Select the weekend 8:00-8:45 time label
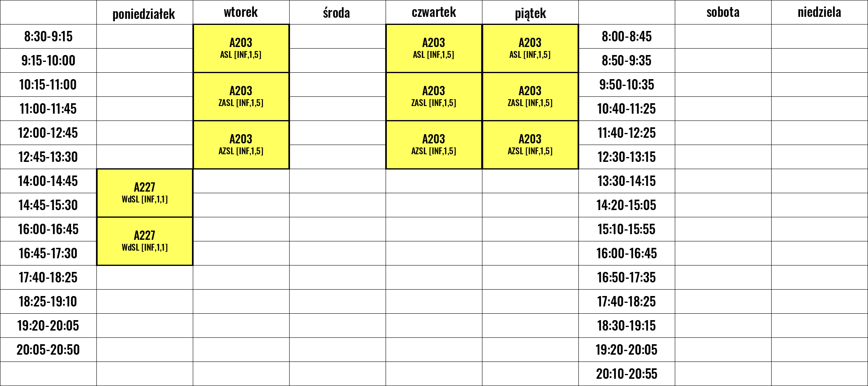Viewport: 868px width, 386px height. [627, 37]
